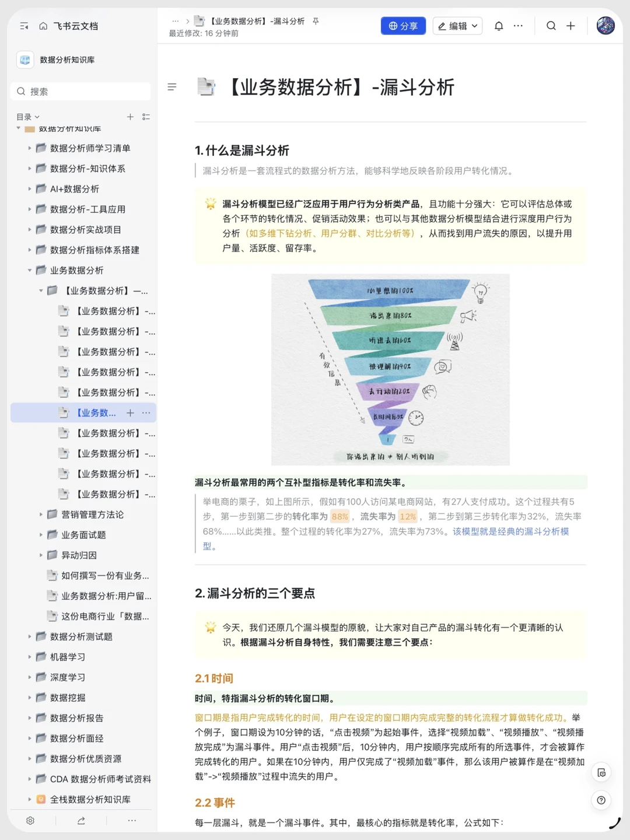Screen dimensions: 630x840
Task: Click the header search magnifier icon
Action: [551, 26]
